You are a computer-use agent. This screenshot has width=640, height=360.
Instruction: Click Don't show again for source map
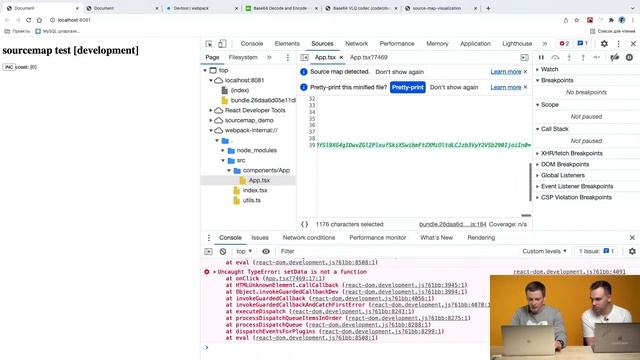(x=400, y=72)
